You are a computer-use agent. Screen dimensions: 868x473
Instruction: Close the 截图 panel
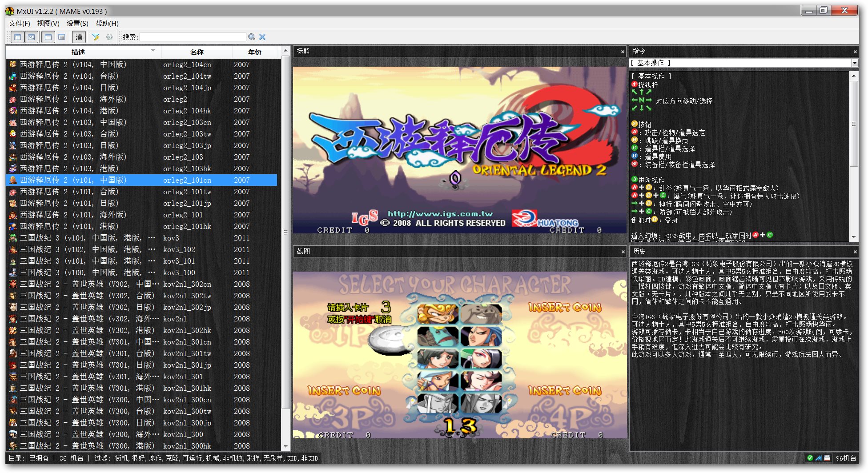pyautogui.click(x=623, y=252)
